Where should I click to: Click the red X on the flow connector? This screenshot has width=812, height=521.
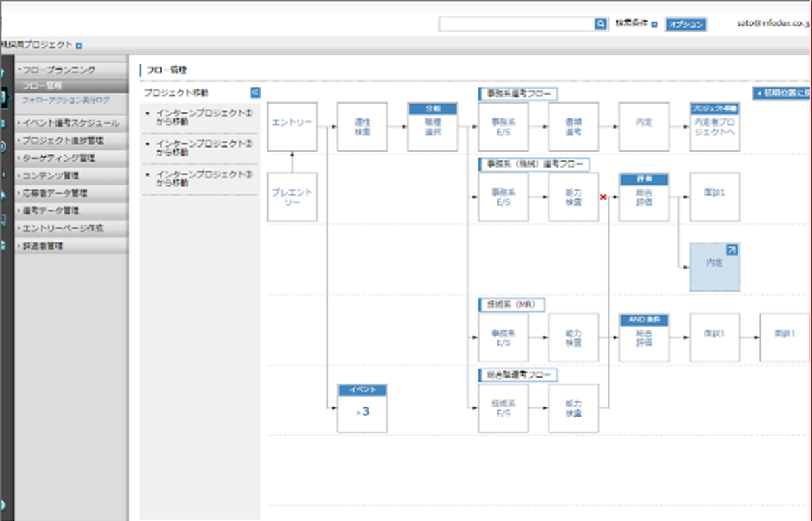pyautogui.click(x=603, y=197)
